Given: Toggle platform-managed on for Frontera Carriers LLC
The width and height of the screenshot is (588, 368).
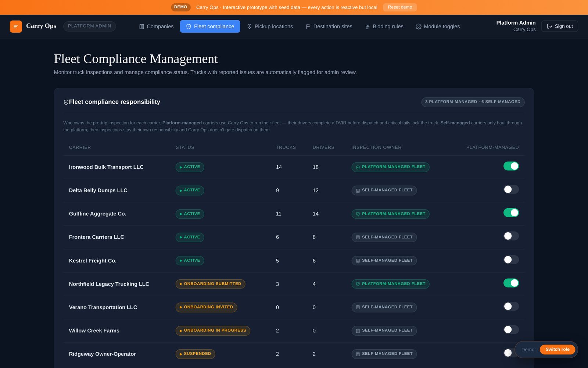Looking at the screenshot, I should [x=511, y=236].
